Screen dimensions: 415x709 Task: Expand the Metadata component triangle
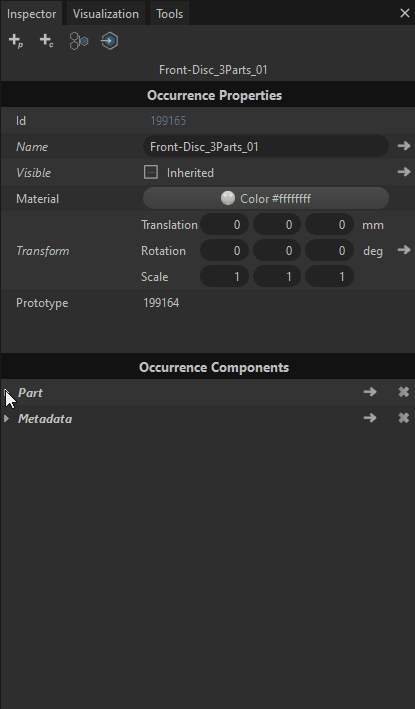coord(6,419)
